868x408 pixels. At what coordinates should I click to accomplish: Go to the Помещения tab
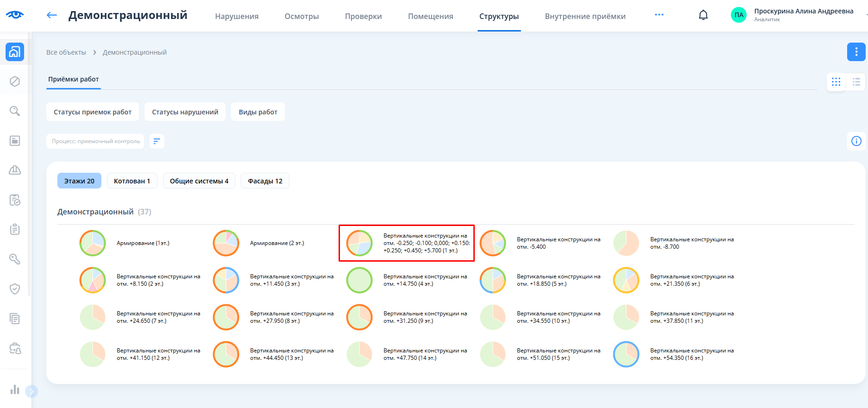(430, 16)
